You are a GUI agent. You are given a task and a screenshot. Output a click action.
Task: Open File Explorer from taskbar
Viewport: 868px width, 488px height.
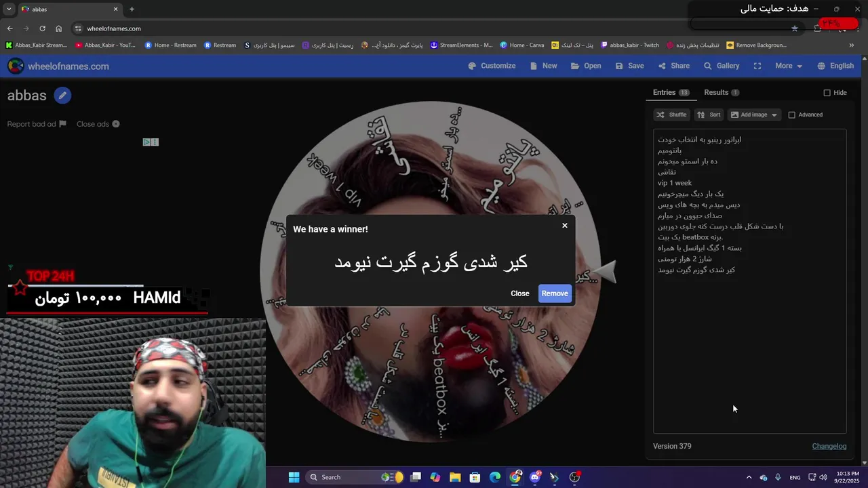pos(454,477)
